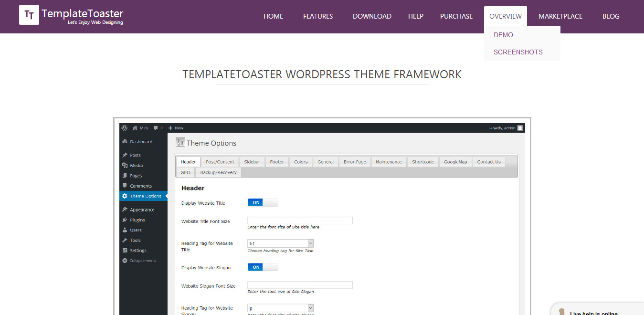Click the Website Slogan Font Size field
The width and height of the screenshot is (644, 315).
point(300,285)
